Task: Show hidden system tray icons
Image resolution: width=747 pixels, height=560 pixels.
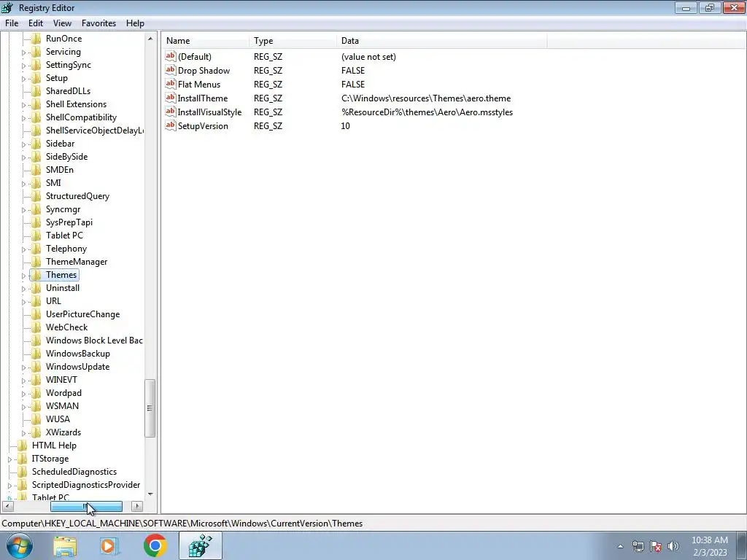Action: pos(620,546)
